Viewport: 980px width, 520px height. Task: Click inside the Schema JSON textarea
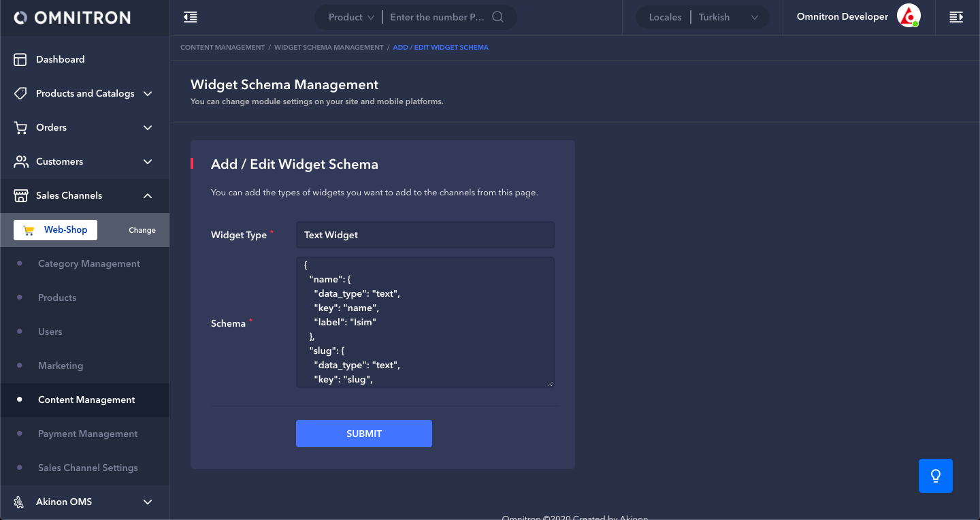point(425,322)
